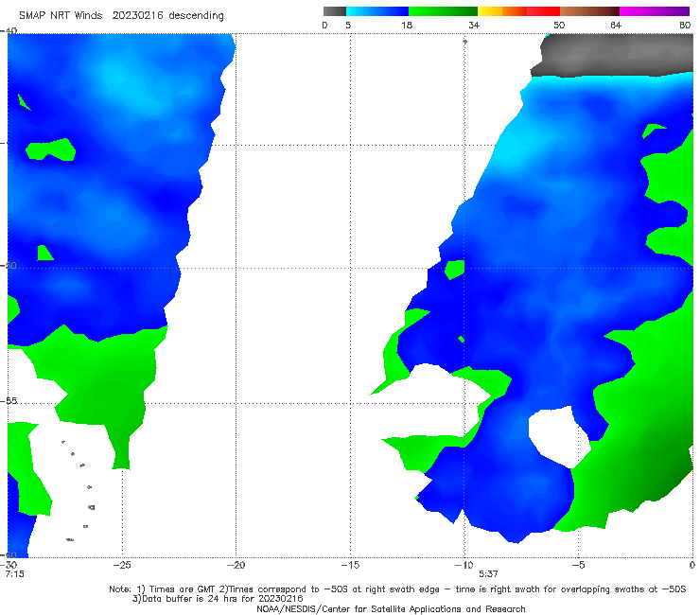Click the longitude label -20
Image resolution: width=700 pixels, height=615 pixels.
pyautogui.click(x=236, y=565)
